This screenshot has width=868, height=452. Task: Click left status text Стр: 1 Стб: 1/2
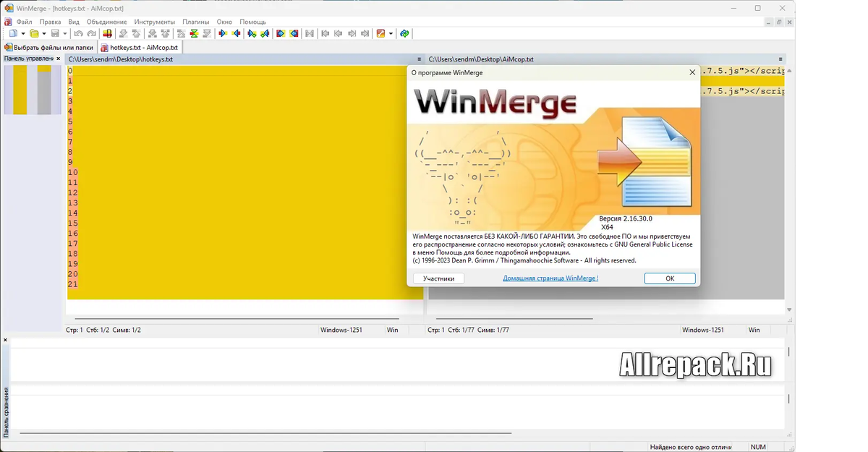click(x=88, y=330)
